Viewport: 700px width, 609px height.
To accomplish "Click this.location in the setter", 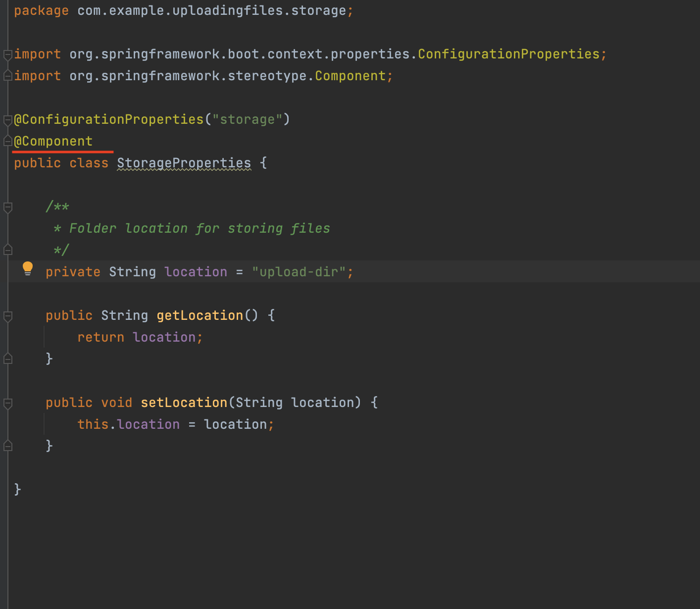I will (x=129, y=424).
